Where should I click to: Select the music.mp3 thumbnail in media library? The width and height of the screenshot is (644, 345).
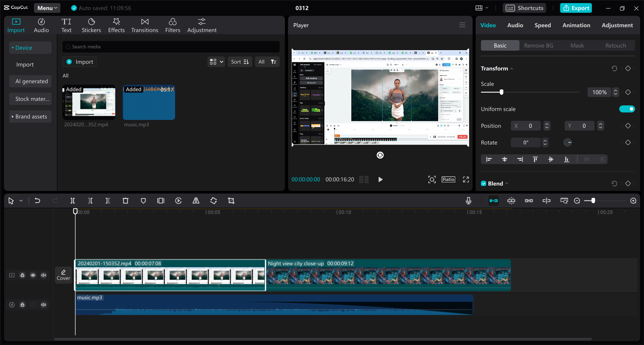(149, 103)
